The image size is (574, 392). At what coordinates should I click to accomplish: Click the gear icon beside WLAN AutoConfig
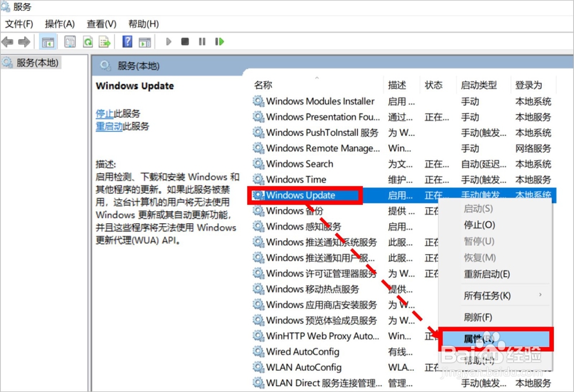point(258,367)
